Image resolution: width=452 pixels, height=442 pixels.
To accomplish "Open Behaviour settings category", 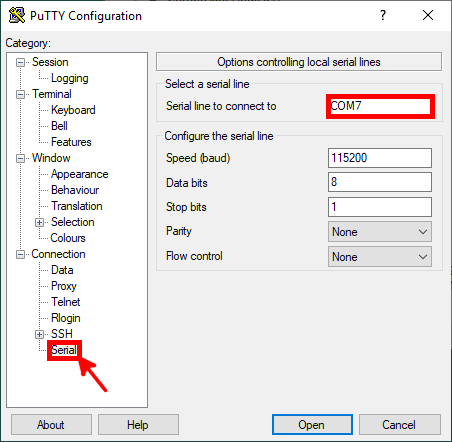I will click(75, 190).
